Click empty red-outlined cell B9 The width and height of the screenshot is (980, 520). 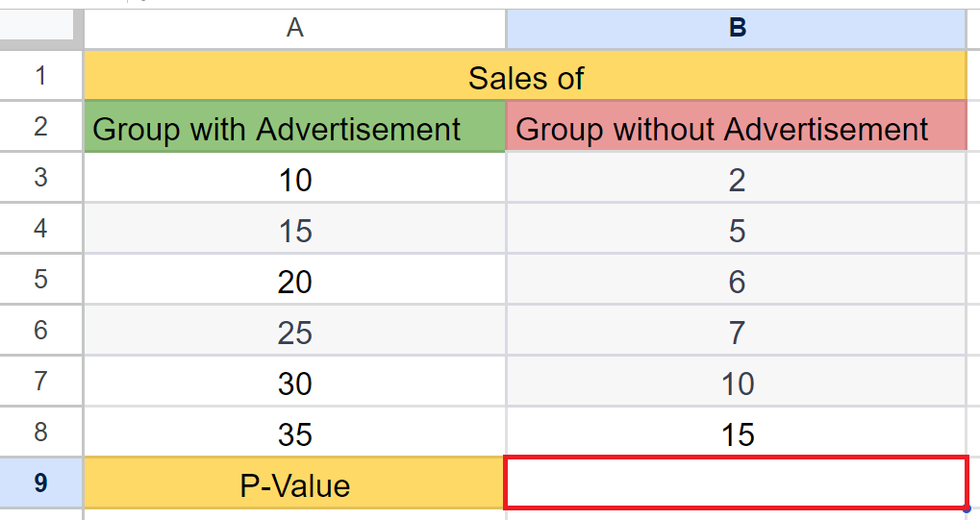[737, 483]
